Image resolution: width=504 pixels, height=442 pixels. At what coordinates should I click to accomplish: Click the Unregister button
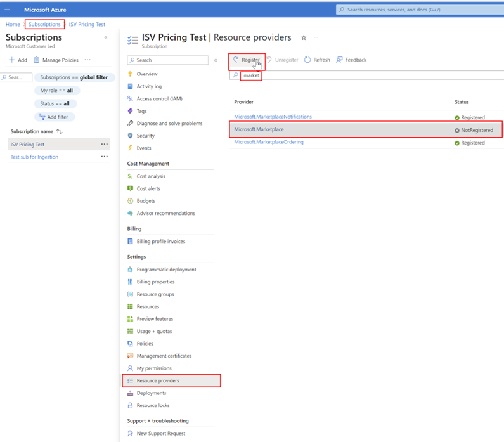(x=283, y=60)
